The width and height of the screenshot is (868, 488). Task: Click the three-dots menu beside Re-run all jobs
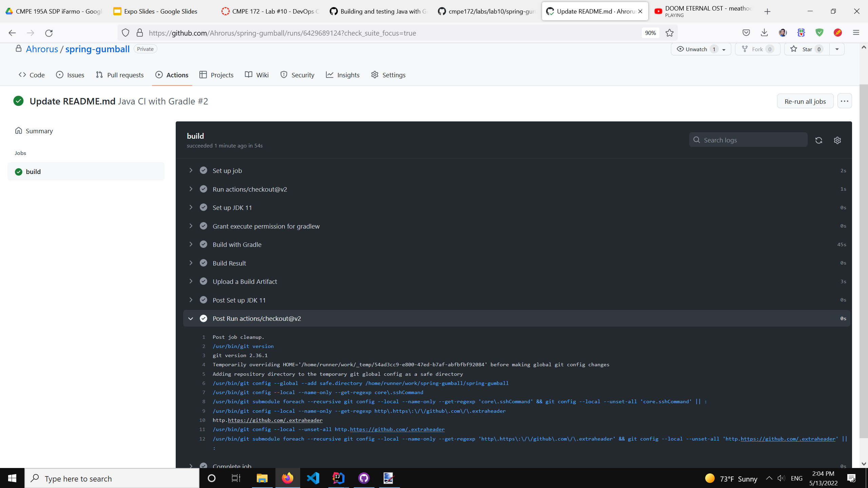click(x=844, y=101)
